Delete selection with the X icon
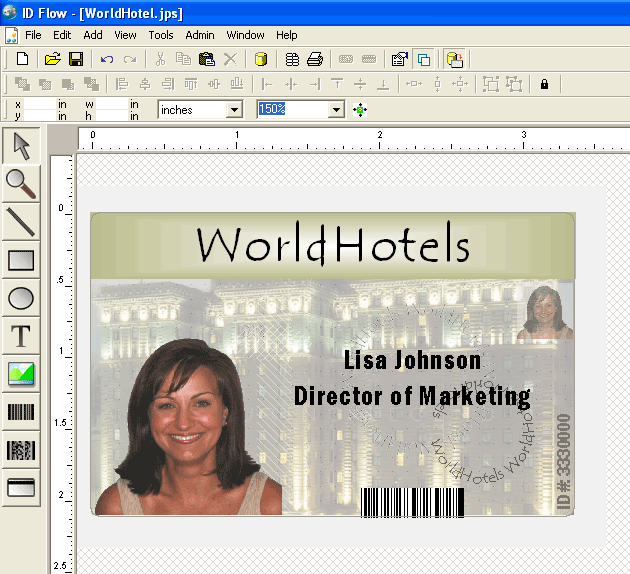The image size is (630, 574). tap(230, 59)
